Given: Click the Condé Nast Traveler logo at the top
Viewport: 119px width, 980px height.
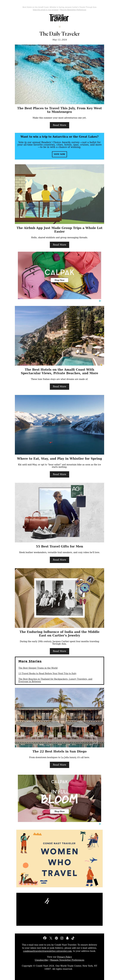Looking at the screenshot, I should (x=59, y=17).
